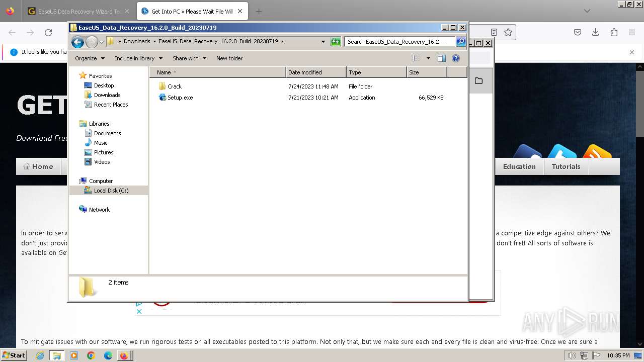Open Firefox Pocket save icon

point(578,33)
